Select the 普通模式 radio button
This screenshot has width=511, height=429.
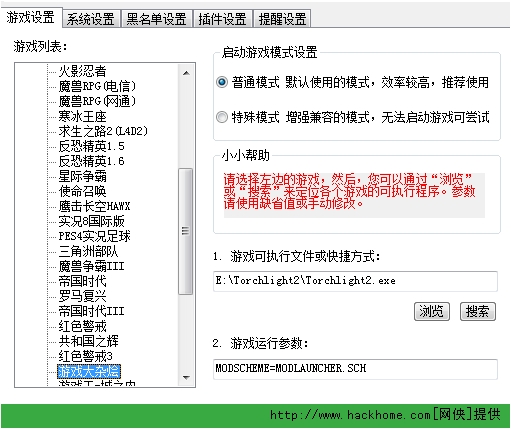coord(222,82)
